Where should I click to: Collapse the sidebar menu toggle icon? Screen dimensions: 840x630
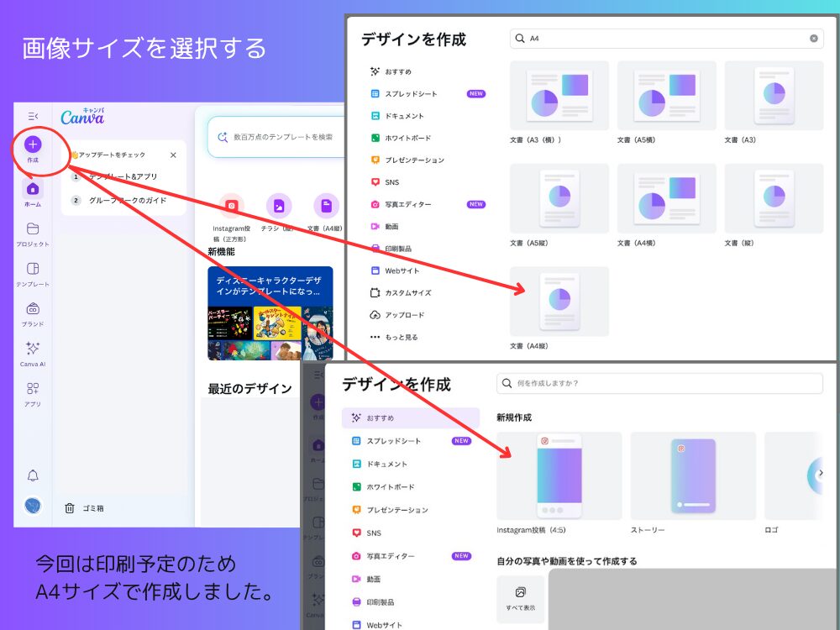(33, 116)
